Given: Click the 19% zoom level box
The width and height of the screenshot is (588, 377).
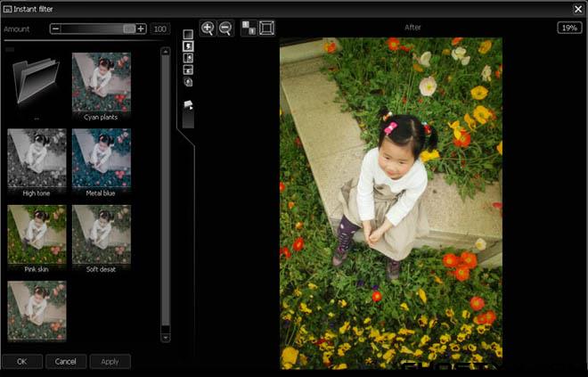Looking at the screenshot, I should 569,28.
